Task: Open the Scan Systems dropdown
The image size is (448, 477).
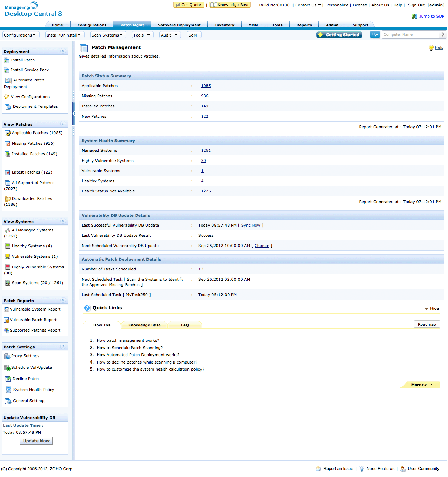Action: pos(107,35)
